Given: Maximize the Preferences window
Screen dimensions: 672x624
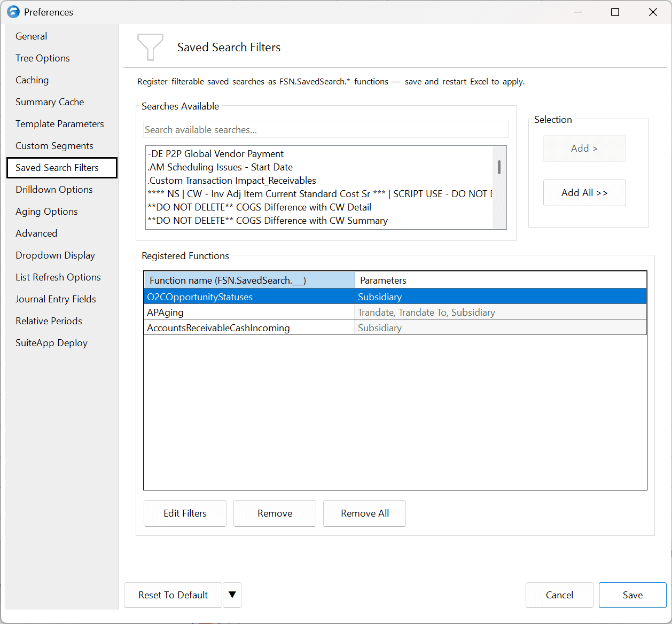Looking at the screenshot, I should 615,12.
